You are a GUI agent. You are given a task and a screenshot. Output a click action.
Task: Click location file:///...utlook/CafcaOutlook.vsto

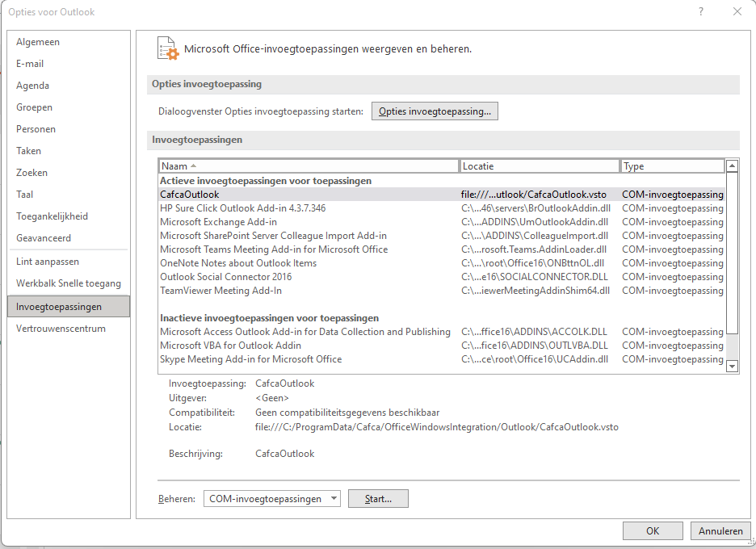(x=534, y=195)
